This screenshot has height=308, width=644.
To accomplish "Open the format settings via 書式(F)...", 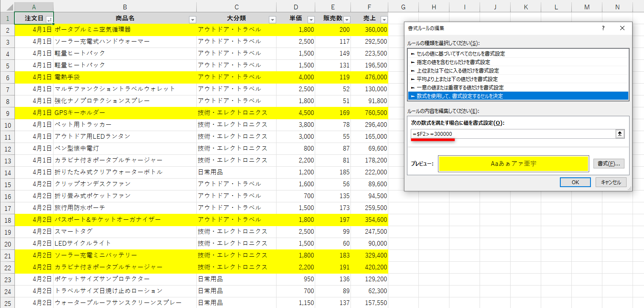I will 610,164.
